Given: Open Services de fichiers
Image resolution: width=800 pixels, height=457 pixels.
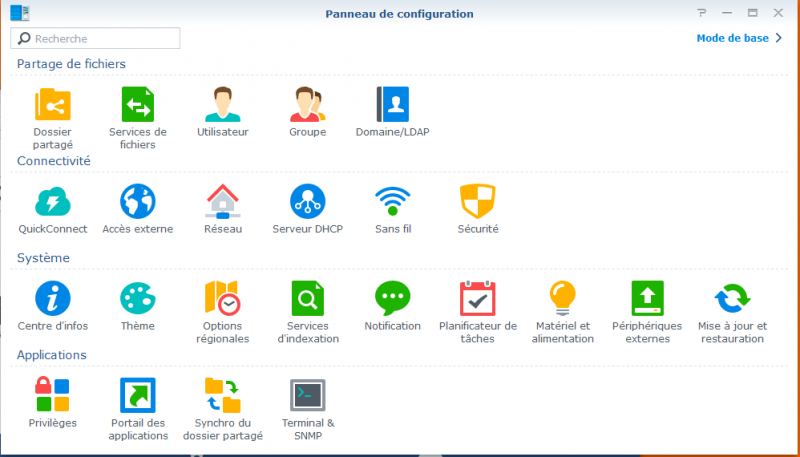Looking at the screenshot, I should pyautogui.click(x=138, y=105).
